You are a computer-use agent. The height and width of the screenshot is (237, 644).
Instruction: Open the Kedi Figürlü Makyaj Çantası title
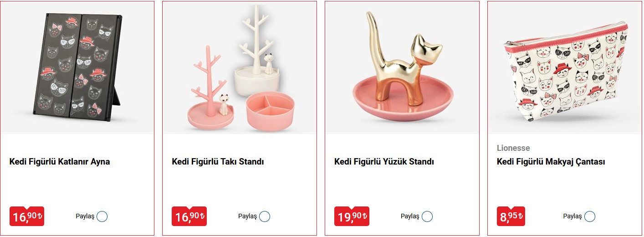(x=551, y=162)
